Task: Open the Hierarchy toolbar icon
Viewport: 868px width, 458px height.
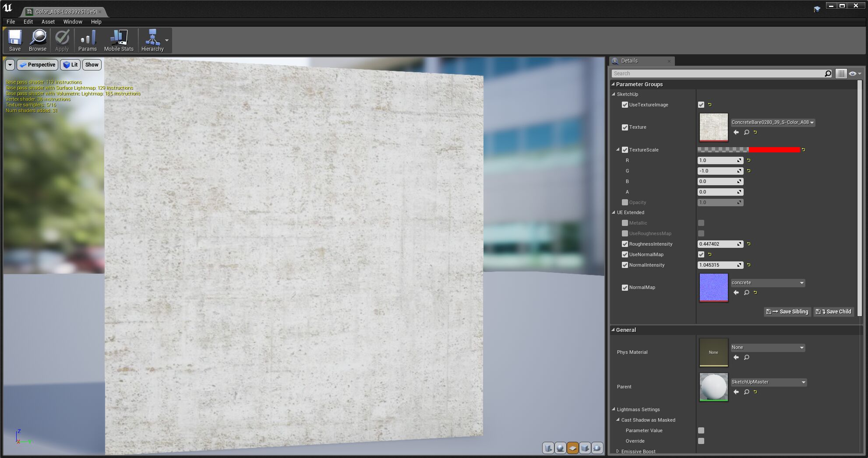Action: tap(152, 40)
